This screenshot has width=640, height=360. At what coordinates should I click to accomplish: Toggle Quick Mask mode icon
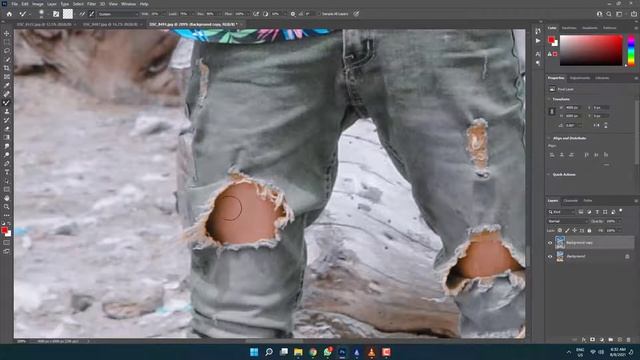7,242
